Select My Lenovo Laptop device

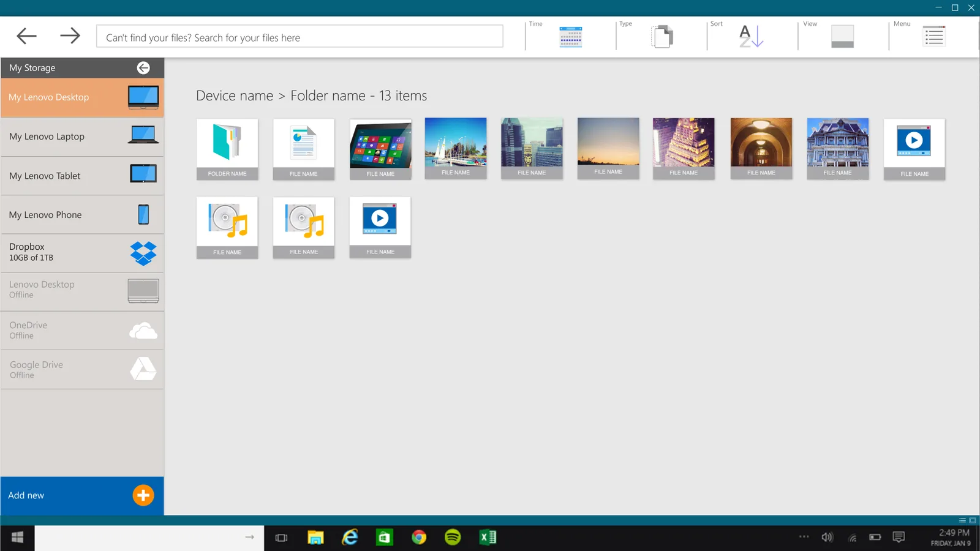click(x=82, y=137)
